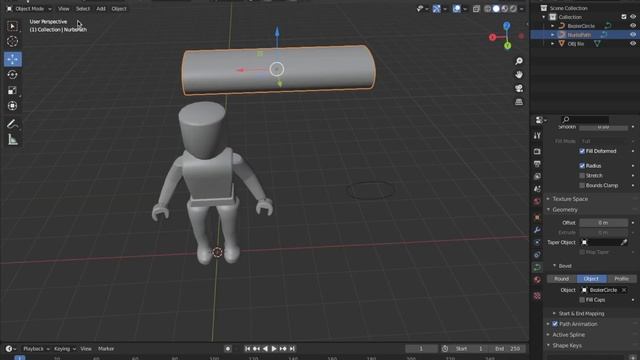Image resolution: width=640 pixels, height=360 pixels.
Task: Open the Scene properties tab
Action: (x=537, y=189)
